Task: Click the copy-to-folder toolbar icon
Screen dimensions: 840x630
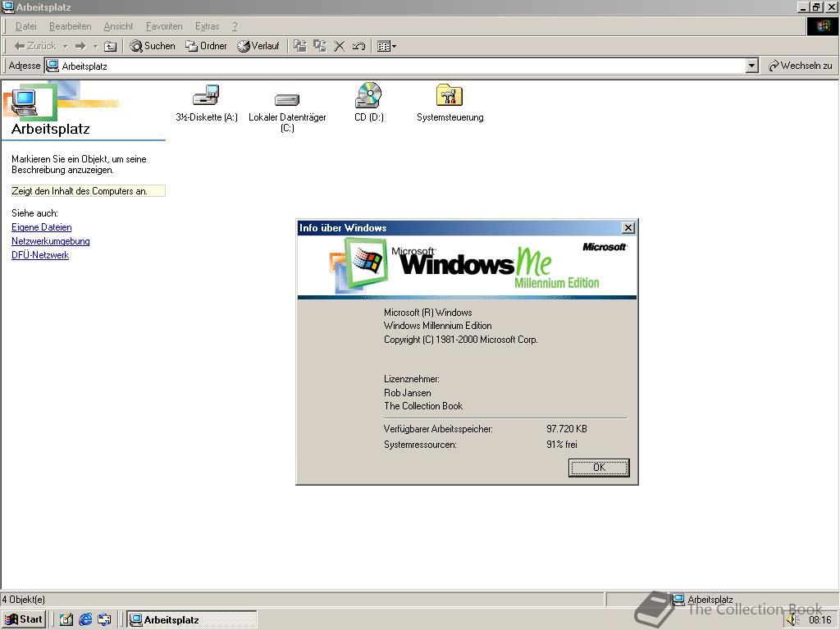Action: point(320,46)
